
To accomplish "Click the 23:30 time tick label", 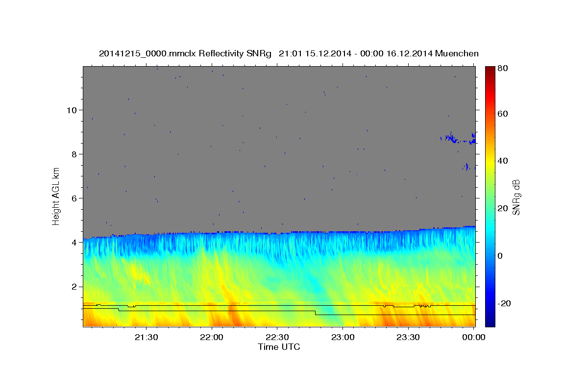I will coord(408,337).
